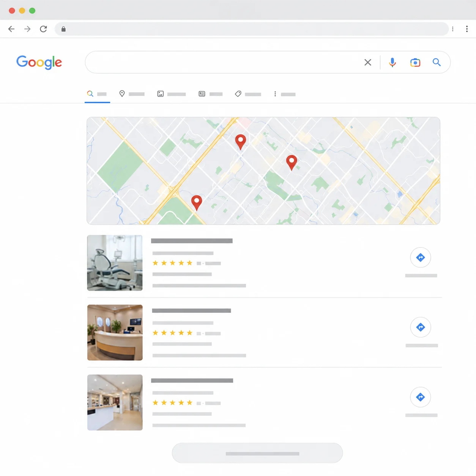Clear the search query with the X icon
The width and height of the screenshot is (476, 476).
coord(368,62)
